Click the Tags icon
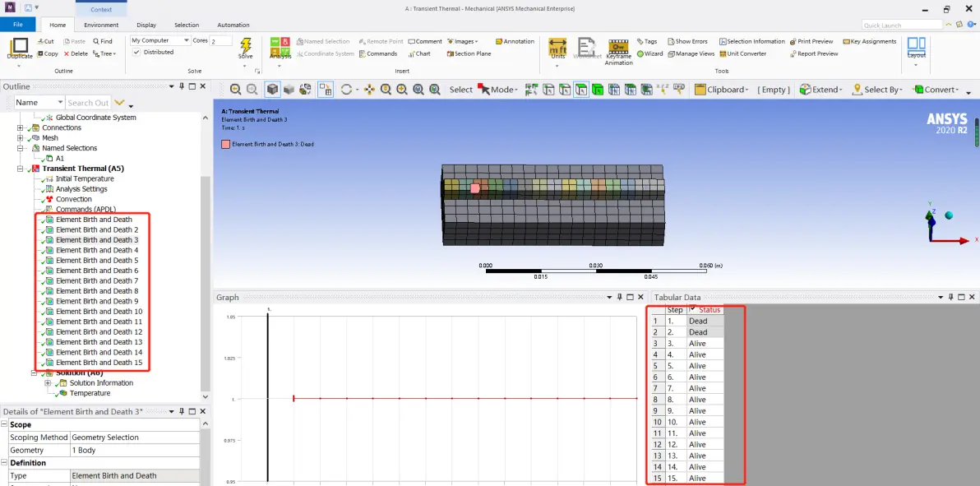The height and width of the screenshot is (486, 980). pos(640,41)
